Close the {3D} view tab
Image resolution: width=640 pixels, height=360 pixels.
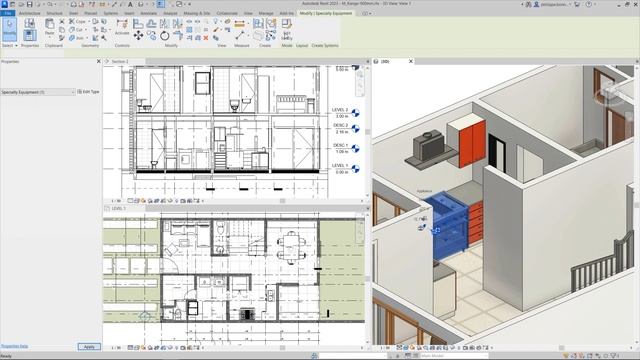pyautogui.click(x=411, y=61)
